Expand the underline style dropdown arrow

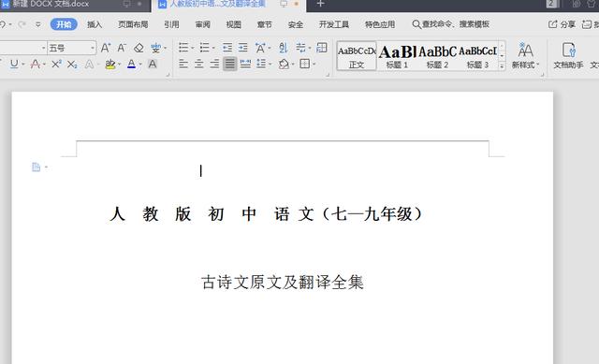(x=23, y=65)
